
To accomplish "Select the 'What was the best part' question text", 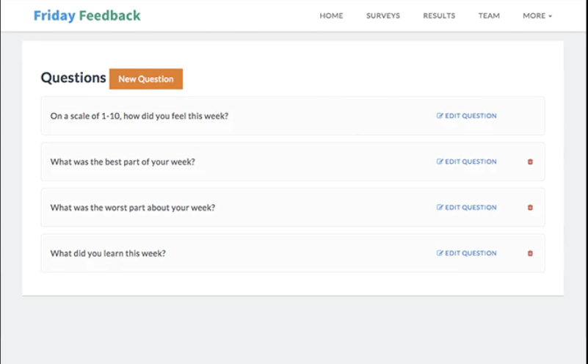I will (123, 162).
